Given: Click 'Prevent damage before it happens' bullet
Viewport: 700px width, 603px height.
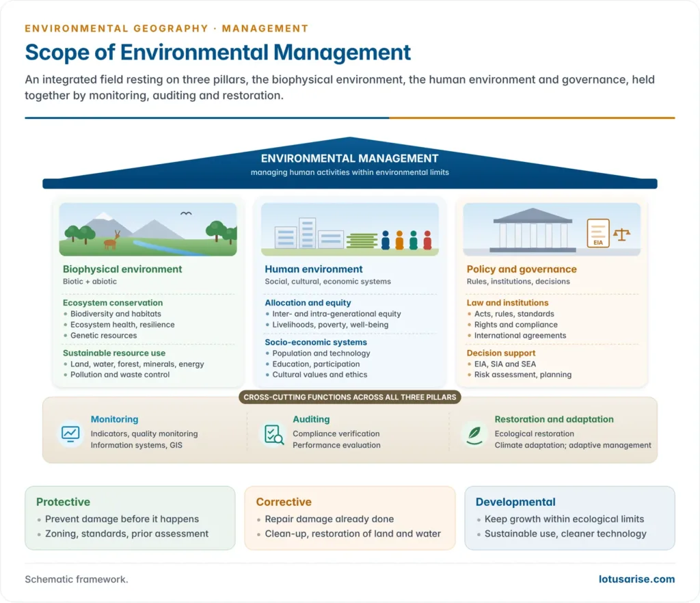Looking at the screenshot, I should tap(122, 519).
